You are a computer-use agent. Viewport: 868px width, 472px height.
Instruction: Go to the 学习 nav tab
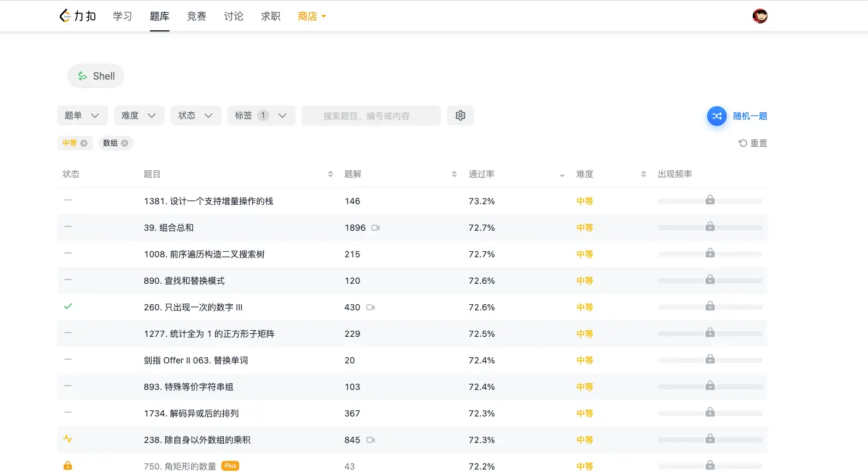point(123,17)
